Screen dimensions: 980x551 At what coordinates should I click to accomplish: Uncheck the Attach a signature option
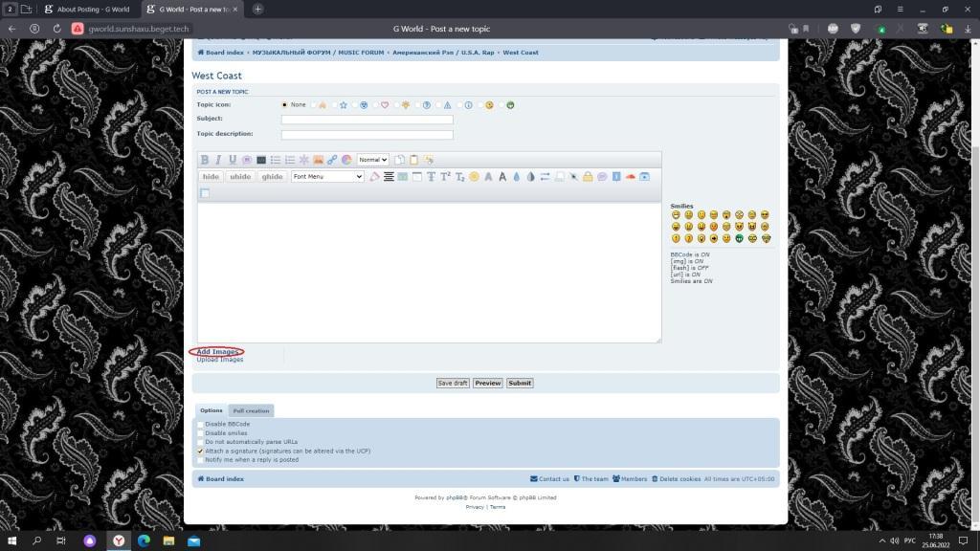[x=201, y=451]
